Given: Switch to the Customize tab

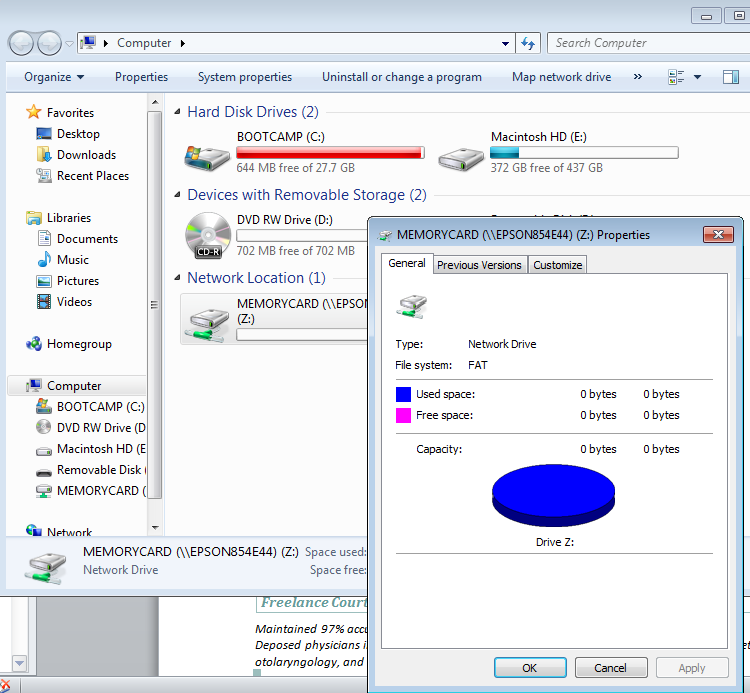Looking at the screenshot, I should click(557, 265).
